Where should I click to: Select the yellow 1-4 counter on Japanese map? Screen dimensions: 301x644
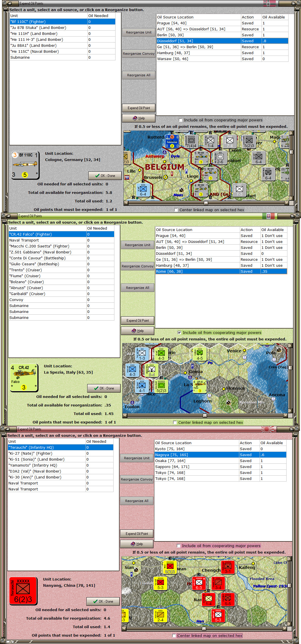[x=208, y=599]
